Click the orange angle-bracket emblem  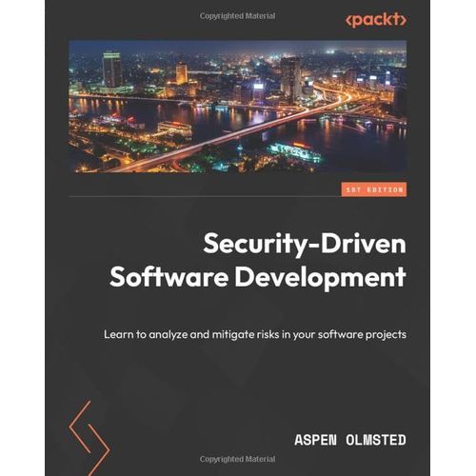[x=89, y=438]
